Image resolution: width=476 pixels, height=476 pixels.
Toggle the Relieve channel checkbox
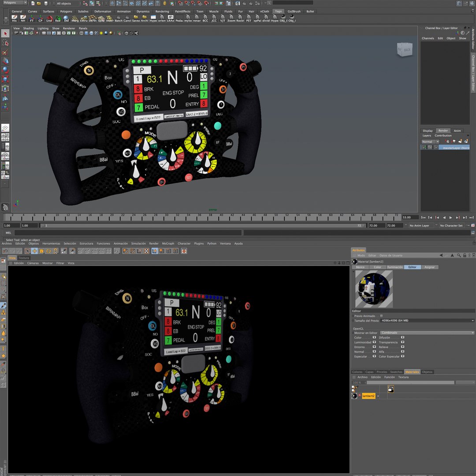click(x=402, y=347)
